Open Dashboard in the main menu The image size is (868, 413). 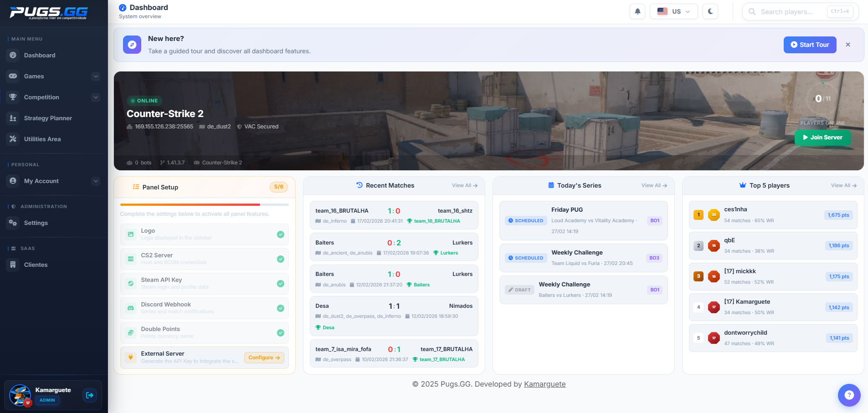pos(40,55)
